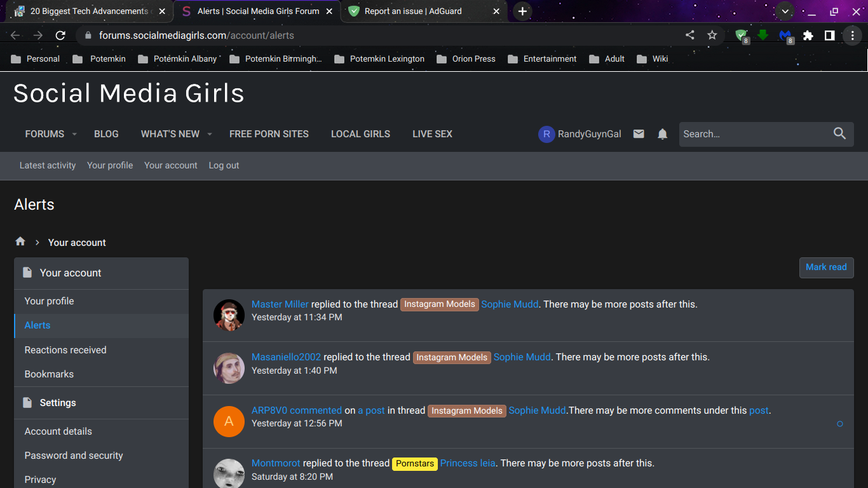Select the Alerts entry in the sidebar

coord(37,325)
